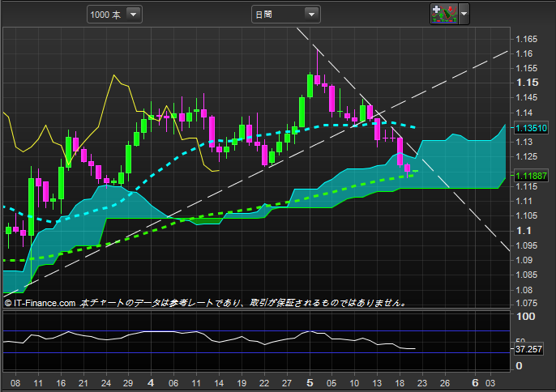Click the 1.15 price axis label
This screenshot has width=556, height=392.
click(x=528, y=83)
